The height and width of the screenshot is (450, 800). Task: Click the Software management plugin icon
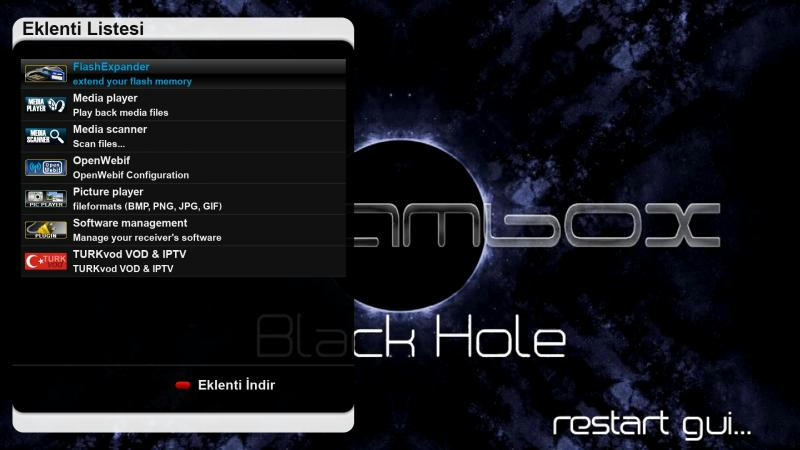46,230
